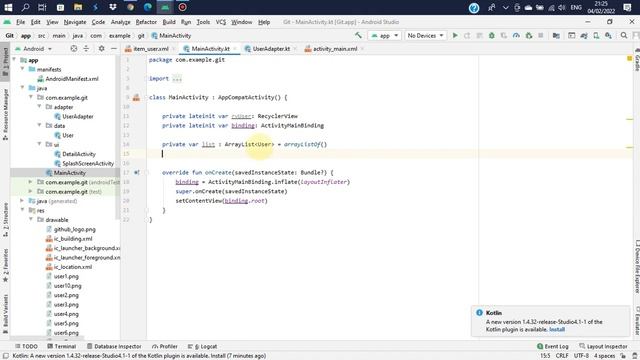Open the Navigate menu

coord(75,22)
